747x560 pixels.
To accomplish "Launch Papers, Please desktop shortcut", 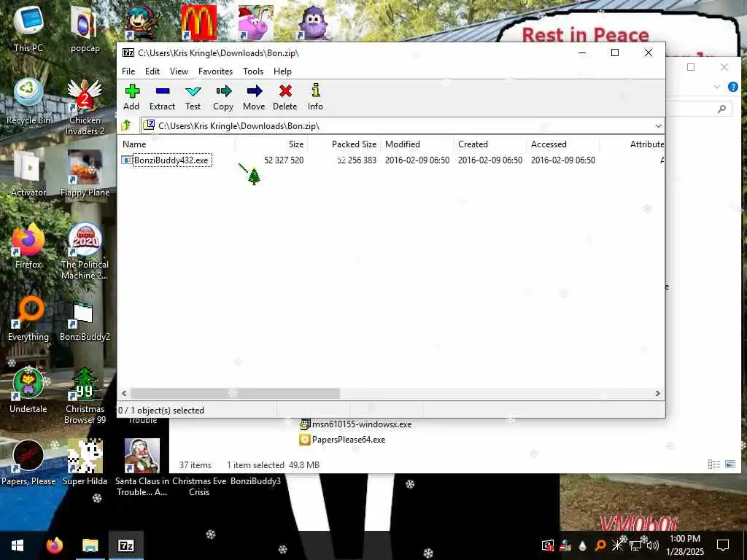I will [28, 462].
